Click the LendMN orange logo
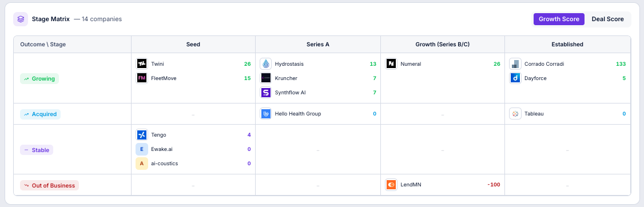The image size is (644, 207). pos(391,185)
